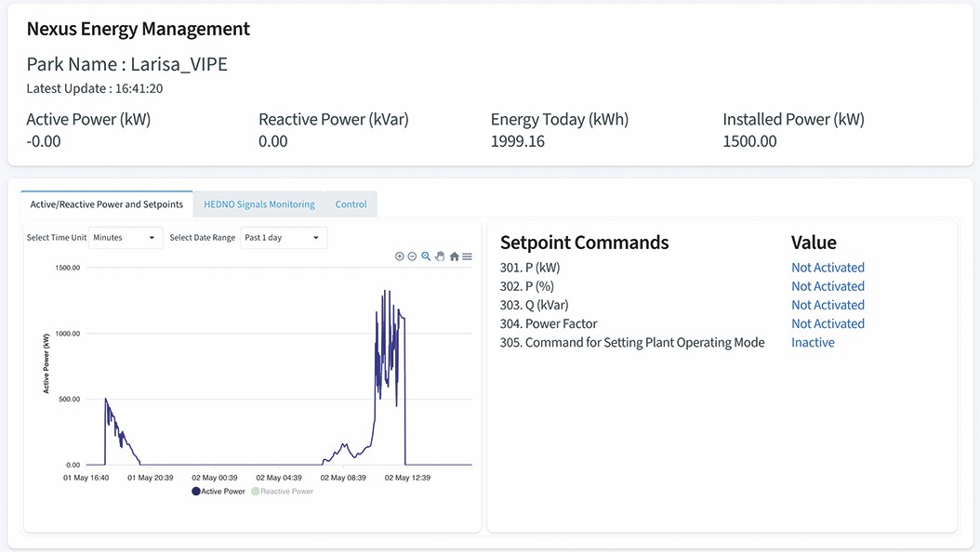This screenshot has height=552, width=980.
Task: Click Not Activated value for 301. P (kW)
Action: [828, 268]
